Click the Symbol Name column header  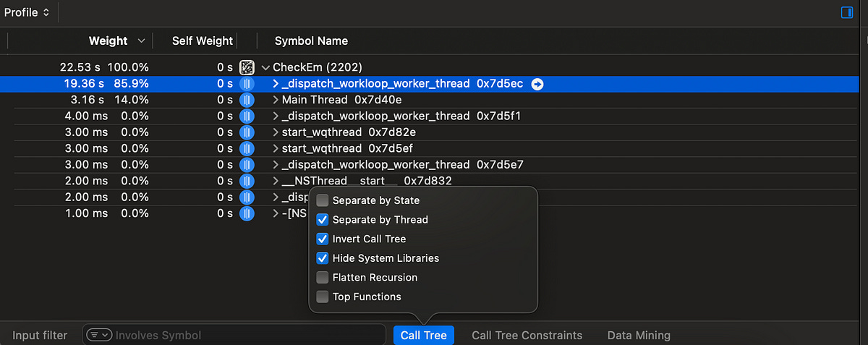311,41
